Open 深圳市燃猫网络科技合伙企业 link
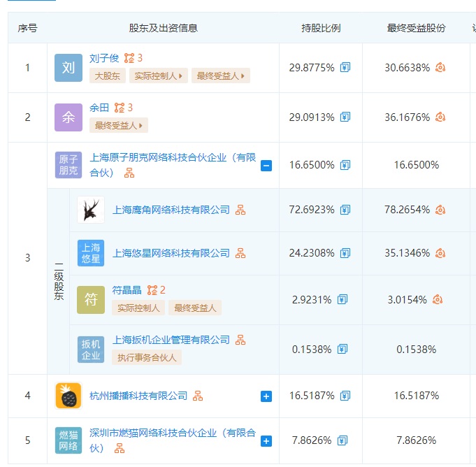Image resolution: width=476 pixels, height=467 pixels. pyautogui.click(x=173, y=440)
